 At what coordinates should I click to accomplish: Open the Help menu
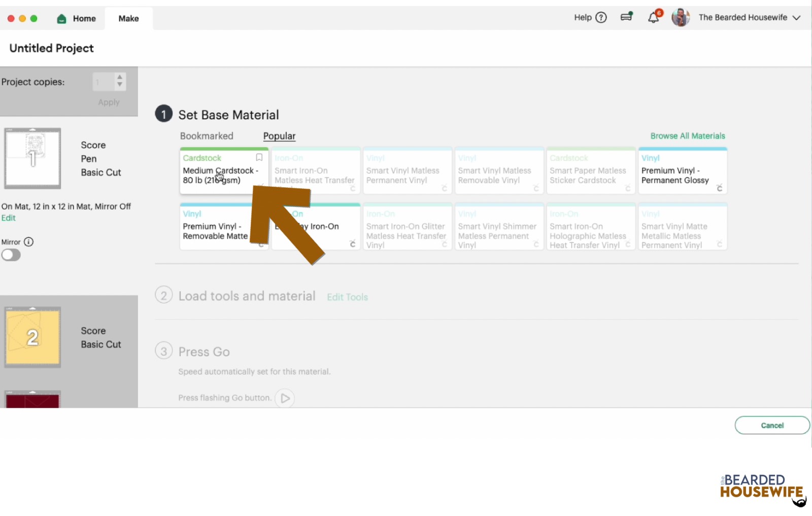589,17
